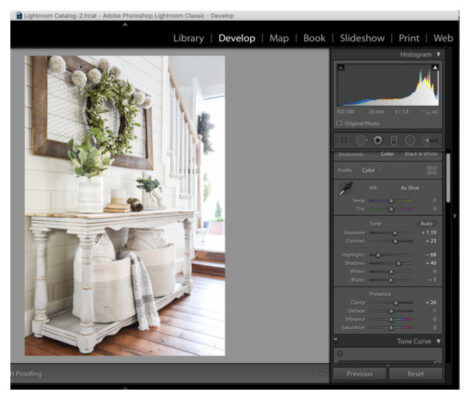The width and height of the screenshot is (470, 400).
Task: Open the WB As Shot dropdown
Action: pyautogui.click(x=412, y=188)
